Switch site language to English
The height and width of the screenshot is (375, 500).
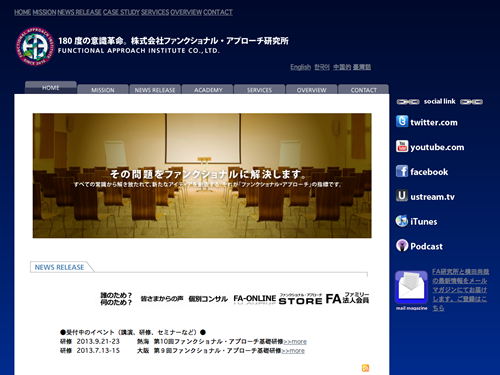click(x=300, y=67)
